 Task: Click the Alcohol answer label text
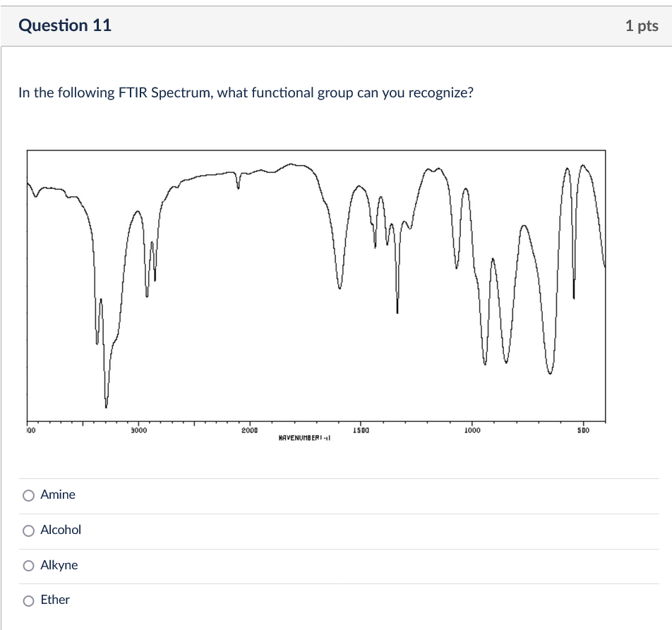point(61,531)
